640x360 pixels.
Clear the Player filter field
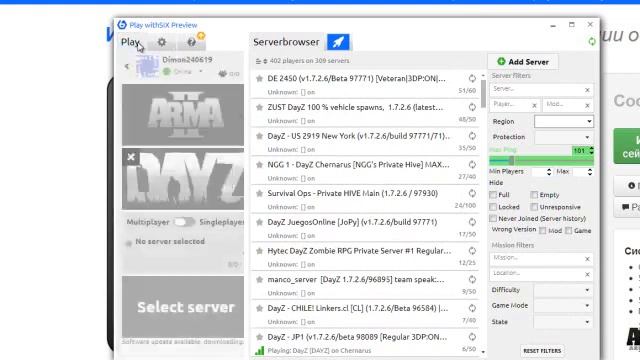coord(534,106)
